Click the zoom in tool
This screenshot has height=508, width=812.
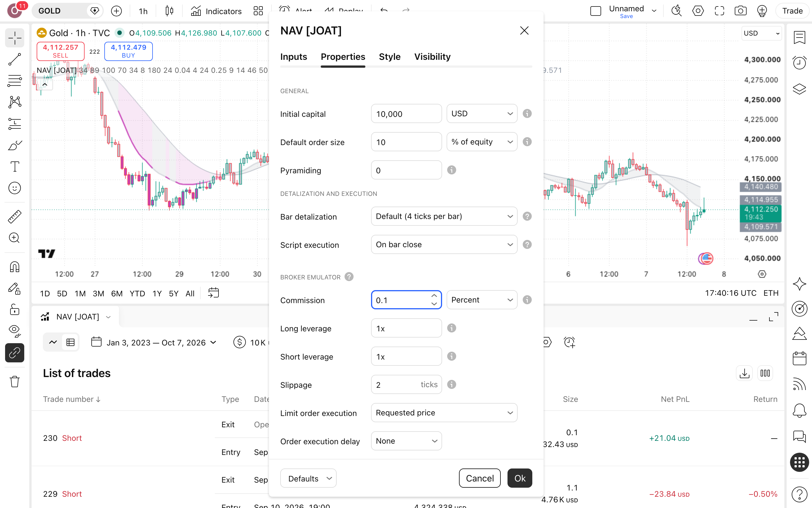point(15,238)
